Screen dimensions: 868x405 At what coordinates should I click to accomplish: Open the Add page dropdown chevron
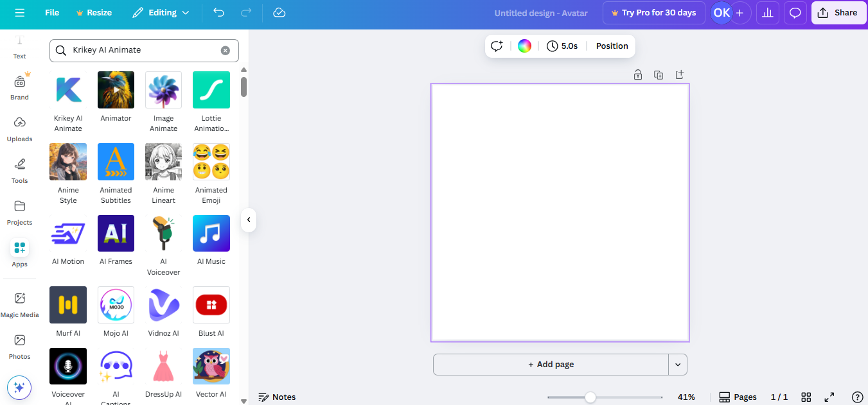[x=677, y=364]
